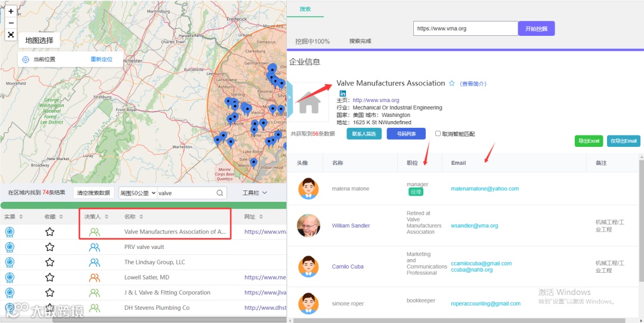Open street view for J & L Valve row
The width and height of the screenshot is (644, 323).
tap(9, 293)
